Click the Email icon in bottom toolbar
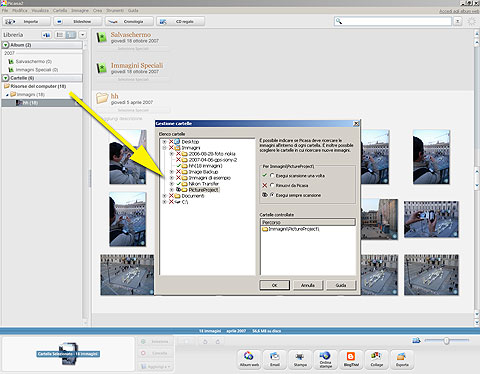This screenshot has height=374, width=480. [275, 359]
